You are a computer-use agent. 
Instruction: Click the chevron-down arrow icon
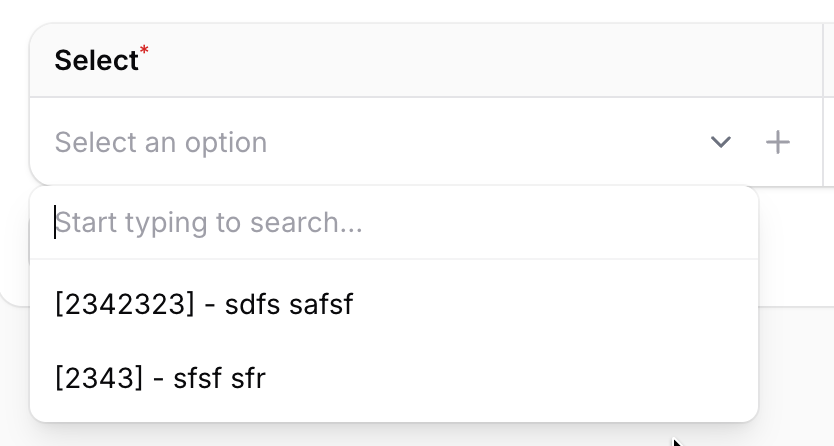click(x=720, y=142)
